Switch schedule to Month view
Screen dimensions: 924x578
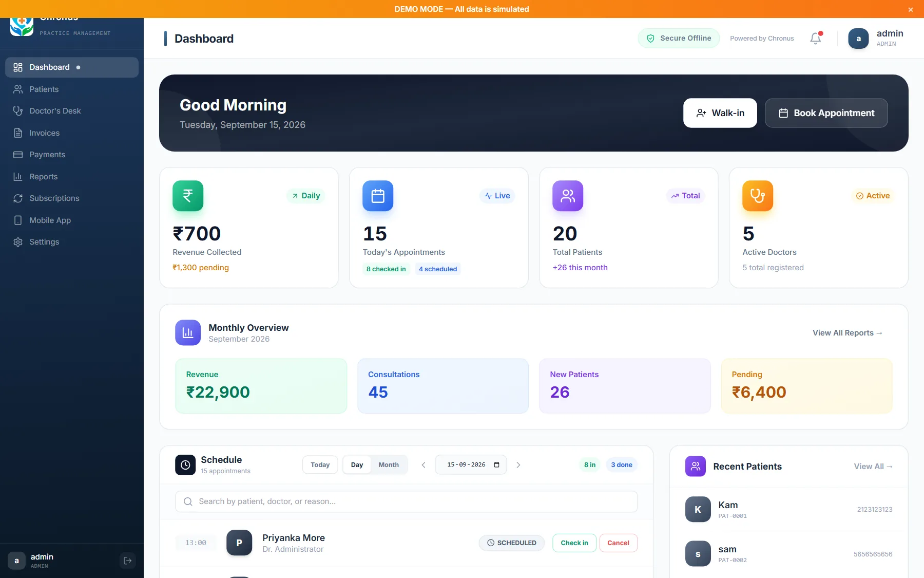pos(389,465)
